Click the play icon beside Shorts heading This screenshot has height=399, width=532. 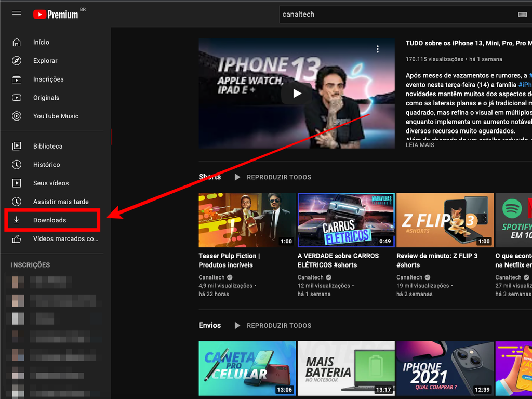[237, 177]
